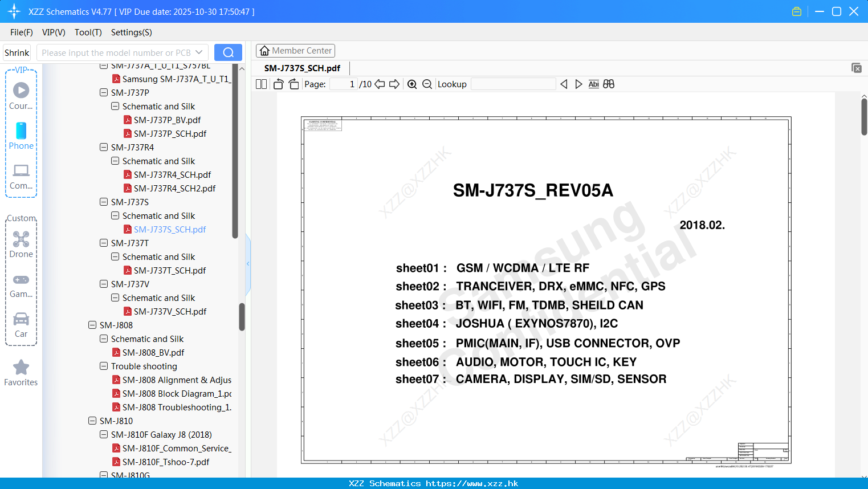Open the Member Center
Viewport: 868px width, 489px height.
[x=295, y=51]
